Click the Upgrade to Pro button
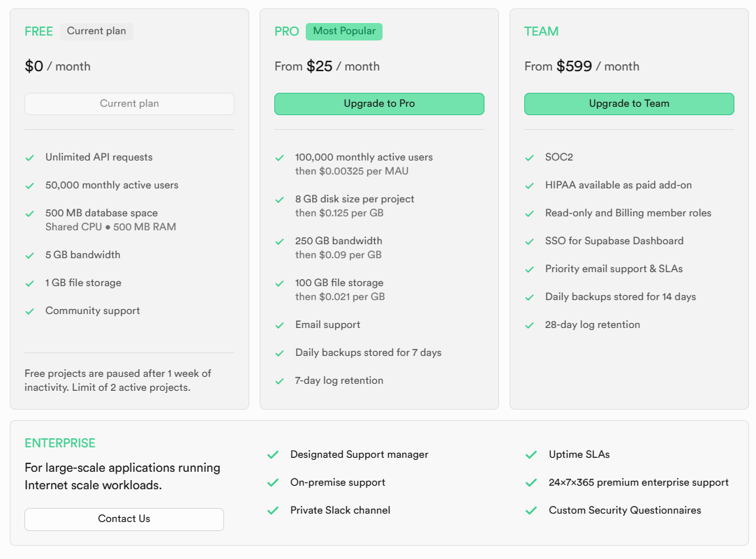756x559 pixels. [x=379, y=104]
